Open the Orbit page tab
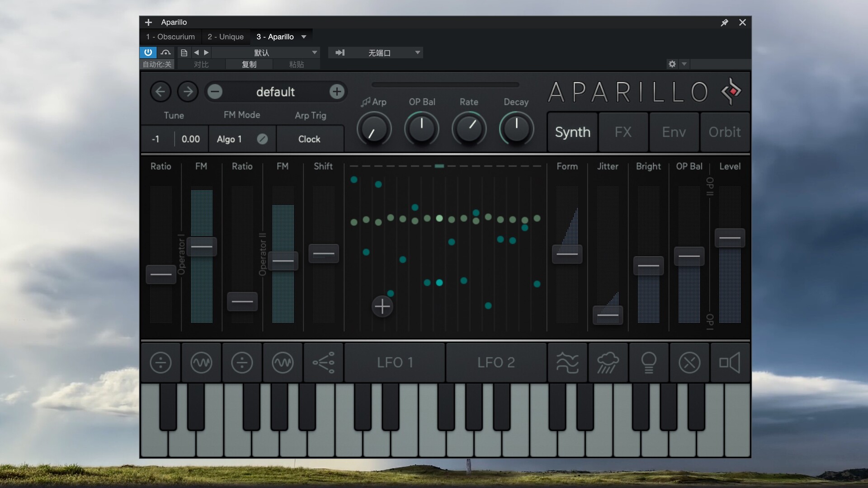This screenshot has height=488, width=868. (724, 132)
